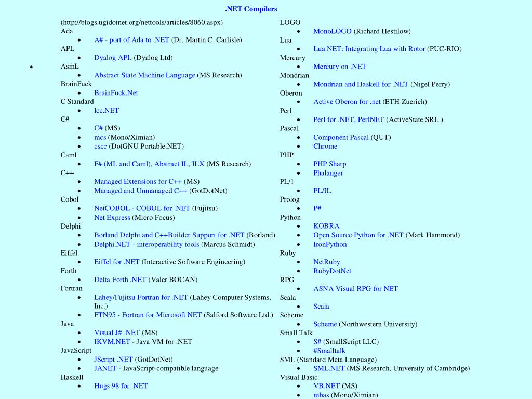Open the VB.NET link
Screen dimensions: 532x399
coord(326,386)
